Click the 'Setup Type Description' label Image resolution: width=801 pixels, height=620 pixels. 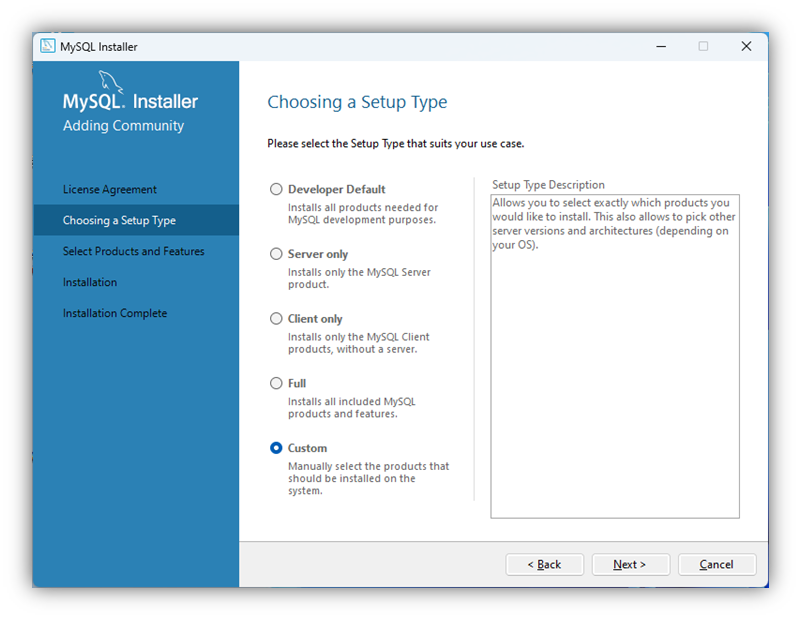click(x=548, y=185)
